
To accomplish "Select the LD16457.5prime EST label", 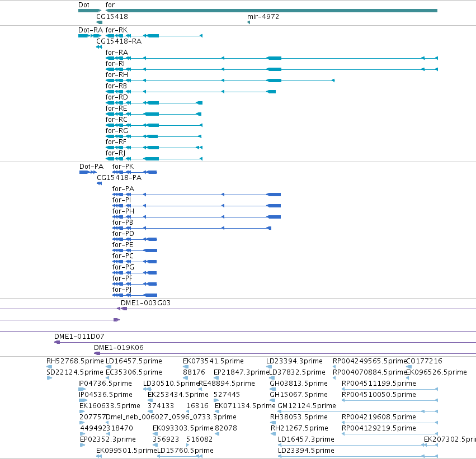I will coord(134,361).
